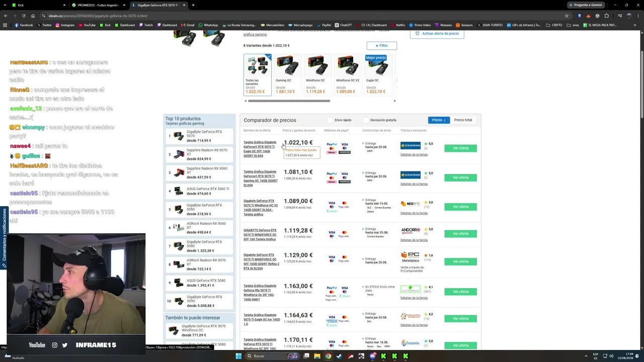Image resolution: width=644 pixels, height=362 pixels.
Task: Click Ver oferta for the 1.119,28 € offer
Action: (460, 234)
